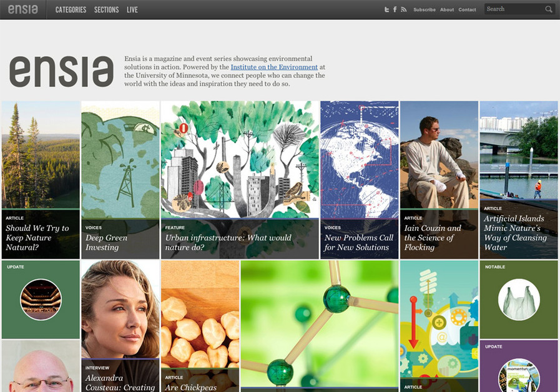Click the small ensia logo in navbar
Viewport: 560px width, 392px height.
coord(23,9)
